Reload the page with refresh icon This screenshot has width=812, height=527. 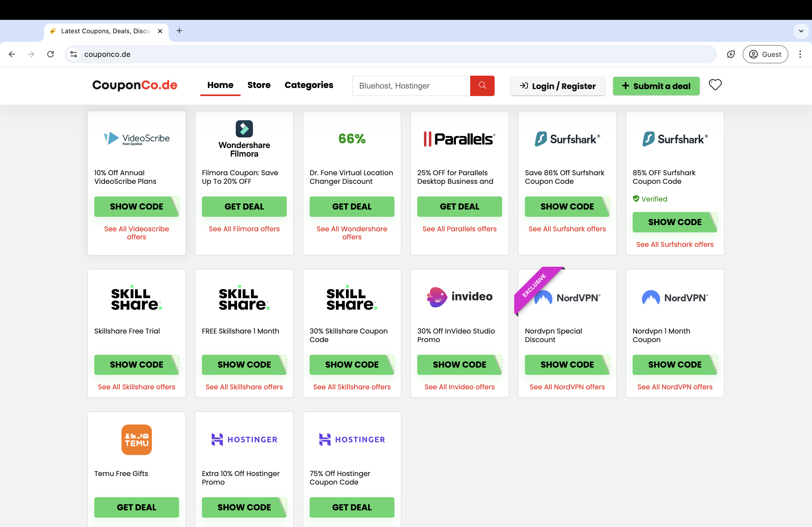pos(50,54)
